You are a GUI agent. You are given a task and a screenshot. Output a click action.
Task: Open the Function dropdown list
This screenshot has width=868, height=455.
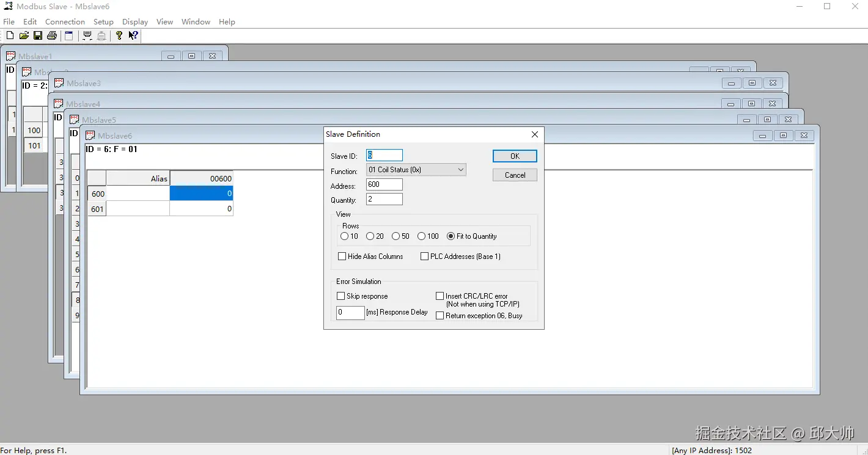[416, 170]
